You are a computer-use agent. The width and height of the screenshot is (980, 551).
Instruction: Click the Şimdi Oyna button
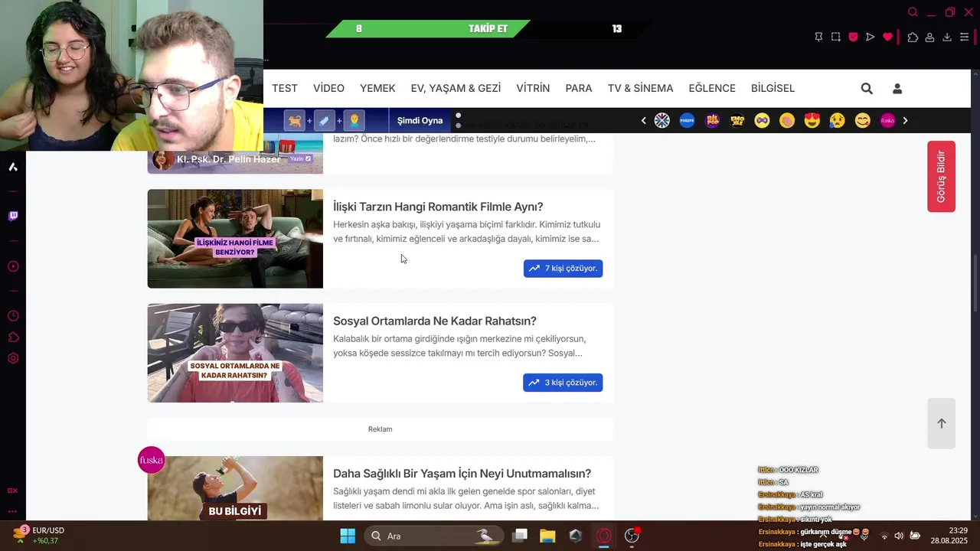420,120
